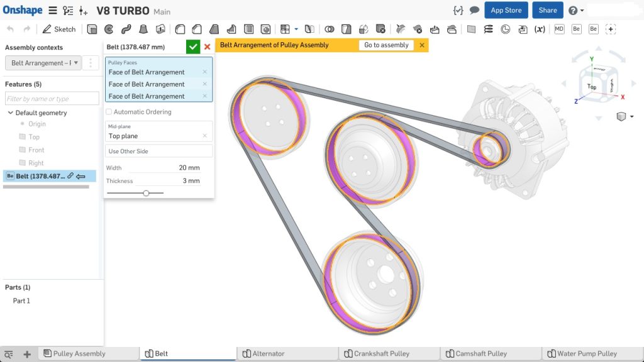The image size is (644, 362).
Task: Remove the first Face of Belt Arrangement
Action: click(x=205, y=72)
